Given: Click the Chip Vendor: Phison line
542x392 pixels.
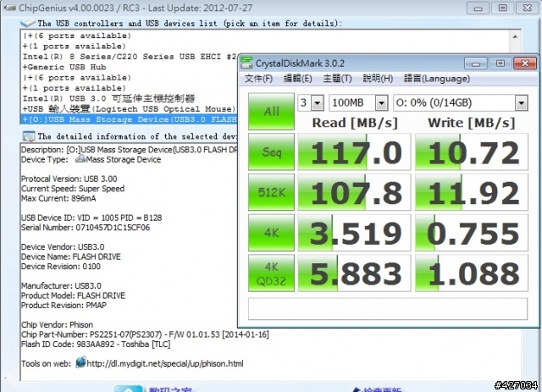Looking at the screenshot, I should tap(57, 324).
